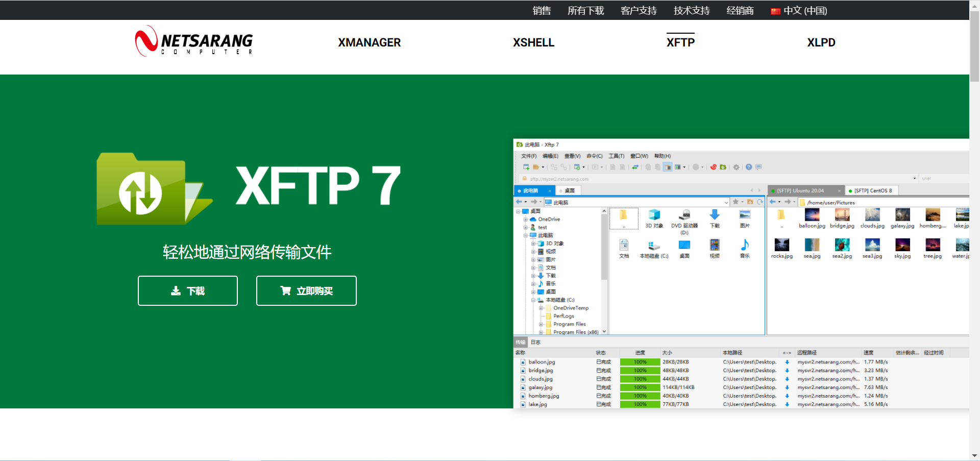The image size is (980, 461).
Task: Open the 帮助(H) menu in Xftp
Action: (663, 156)
